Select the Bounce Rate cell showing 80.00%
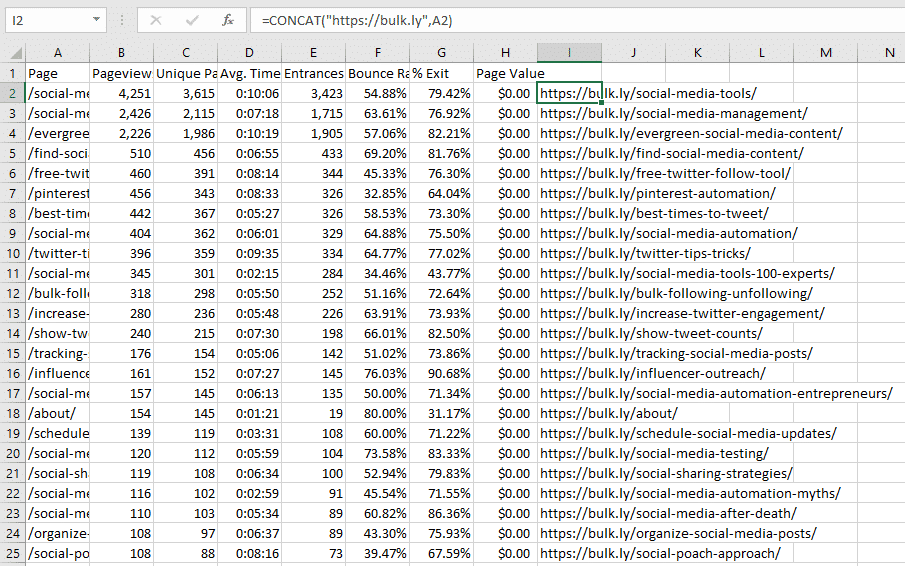Viewport: 905px width, 566px height. 377,413
